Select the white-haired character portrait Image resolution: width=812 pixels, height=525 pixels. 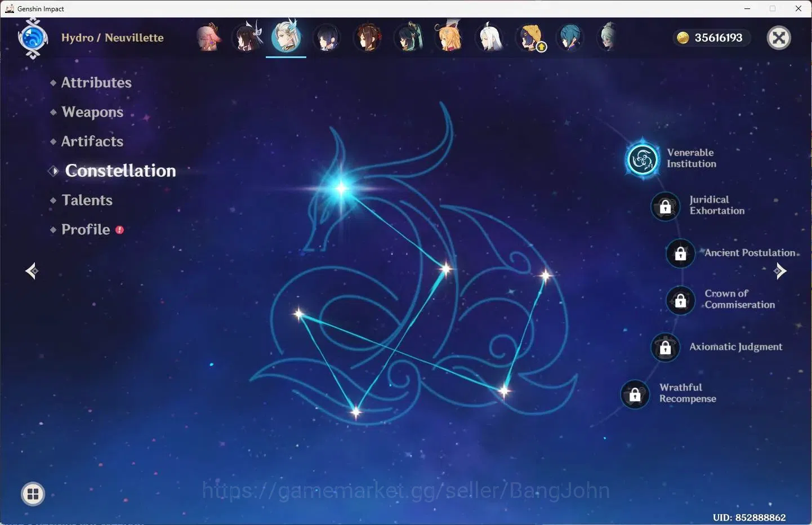click(490, 38)
